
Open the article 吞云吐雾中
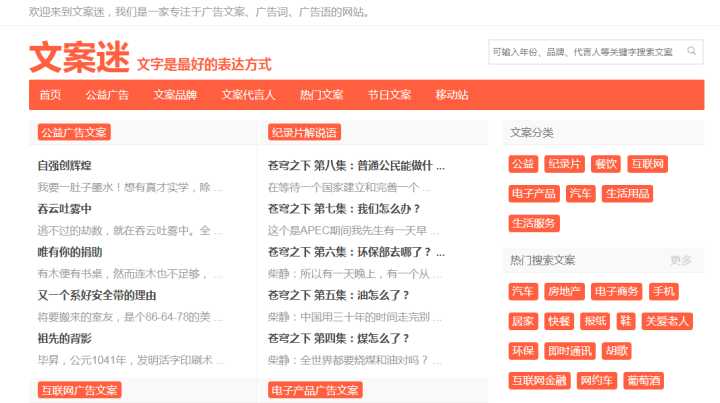(x=64, y=209)
